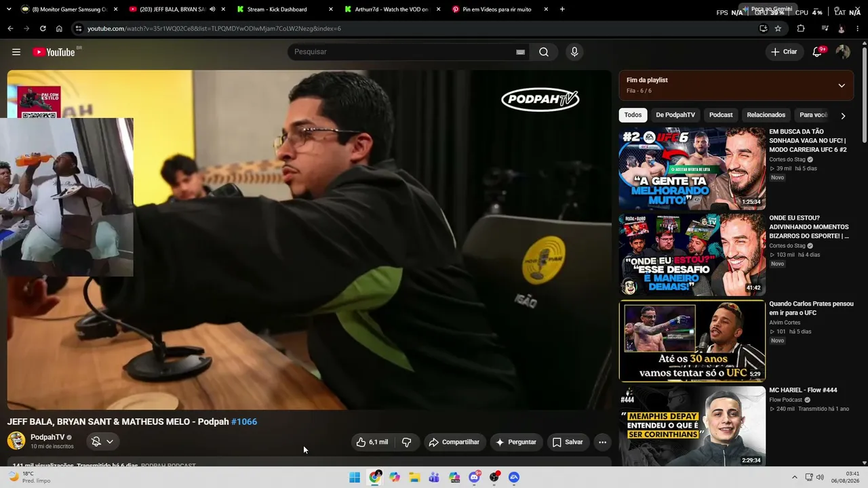This screenshot has width=868, height=488.
Task: Click the search magnifier button
Action: 544,52
